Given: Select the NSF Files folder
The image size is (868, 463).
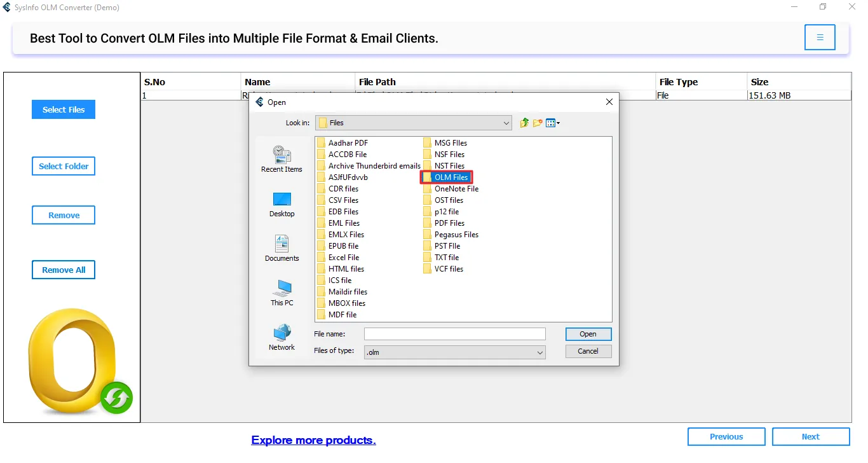Looking at the screenshot, I should [444, 155].
